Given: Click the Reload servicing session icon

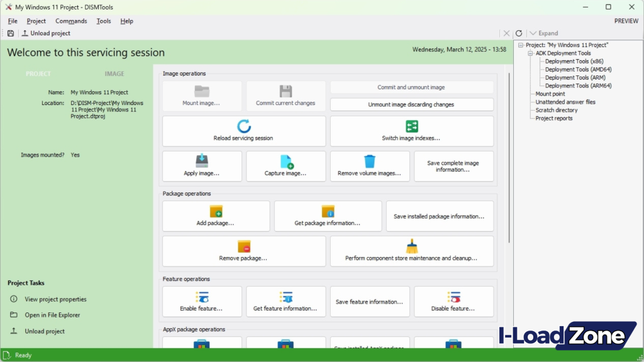Looking at the screenshot, I should 244,126.
